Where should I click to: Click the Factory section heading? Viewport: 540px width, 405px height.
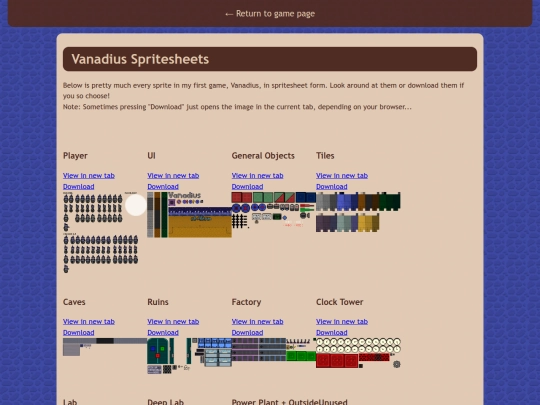pos(246,302)
